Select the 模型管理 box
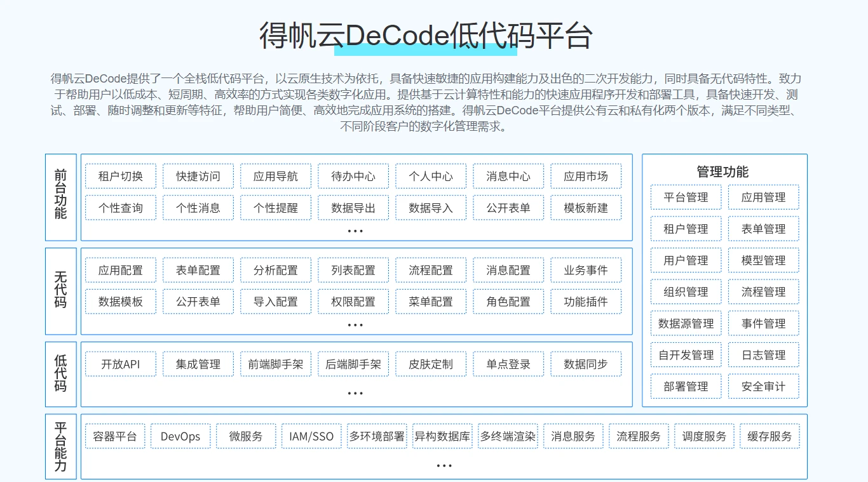This screenshot has height=482, width=868. [x=764, y=260]
